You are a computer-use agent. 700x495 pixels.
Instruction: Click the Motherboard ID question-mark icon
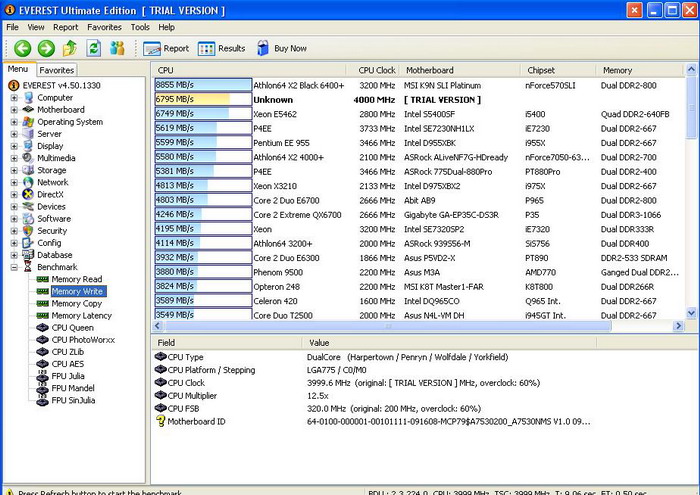[x=160, y=421]
